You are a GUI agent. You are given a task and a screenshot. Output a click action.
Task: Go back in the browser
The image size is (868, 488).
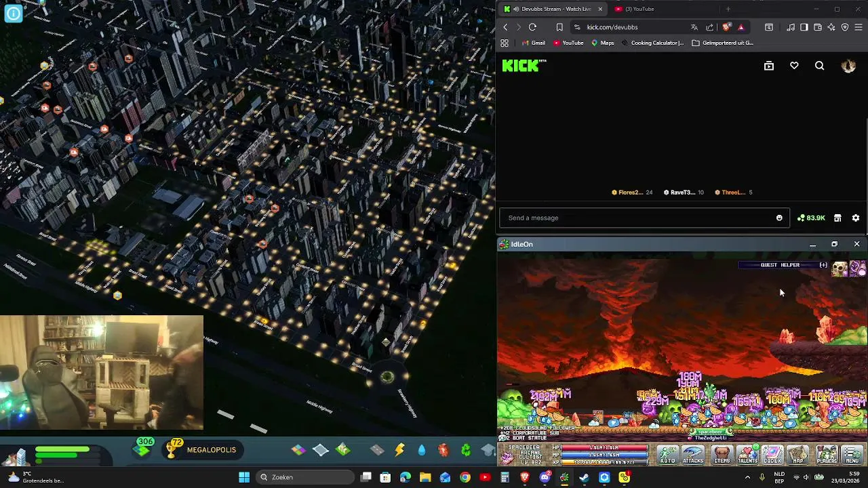(x=505, y=27)
